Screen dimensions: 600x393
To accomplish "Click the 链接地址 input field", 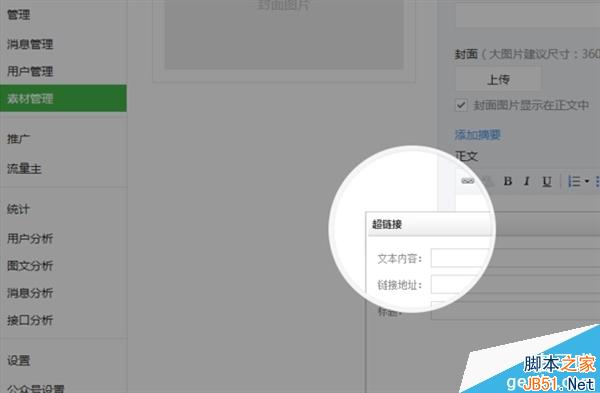I will (x=515, y=284).
